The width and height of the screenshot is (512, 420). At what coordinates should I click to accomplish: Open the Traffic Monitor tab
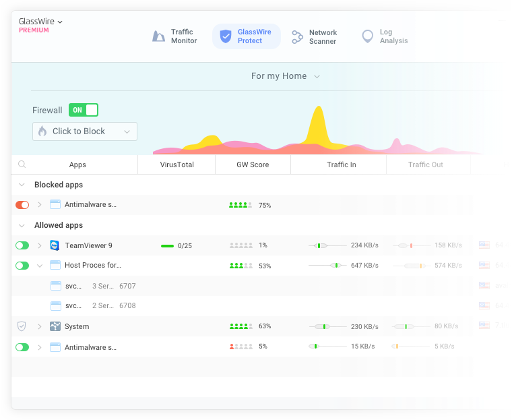tap(174, 36)
